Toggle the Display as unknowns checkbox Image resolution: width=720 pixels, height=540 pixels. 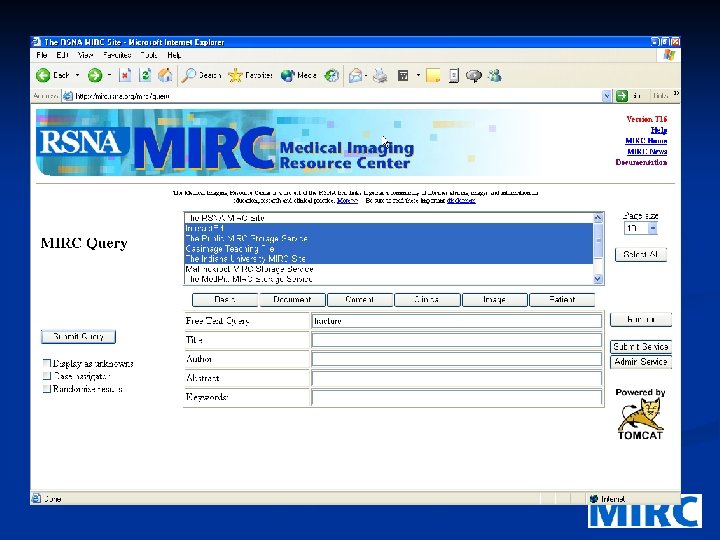[x=46, y=363]
